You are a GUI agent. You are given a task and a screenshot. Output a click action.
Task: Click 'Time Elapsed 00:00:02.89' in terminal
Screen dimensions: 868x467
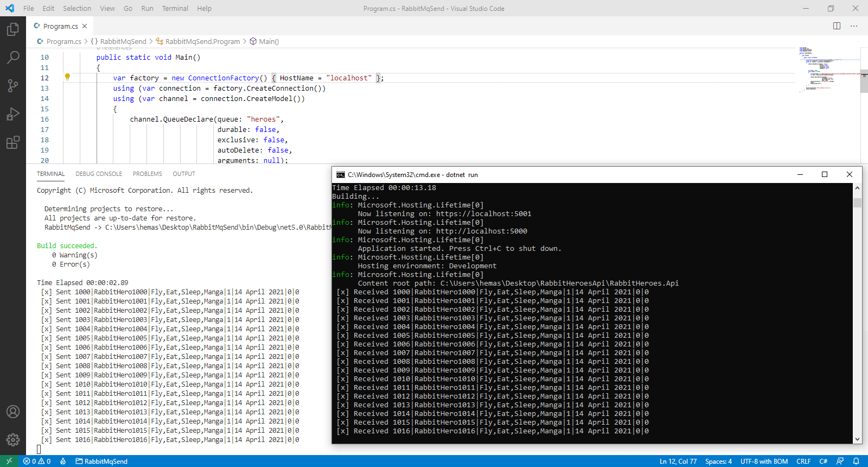coord(82,282)
